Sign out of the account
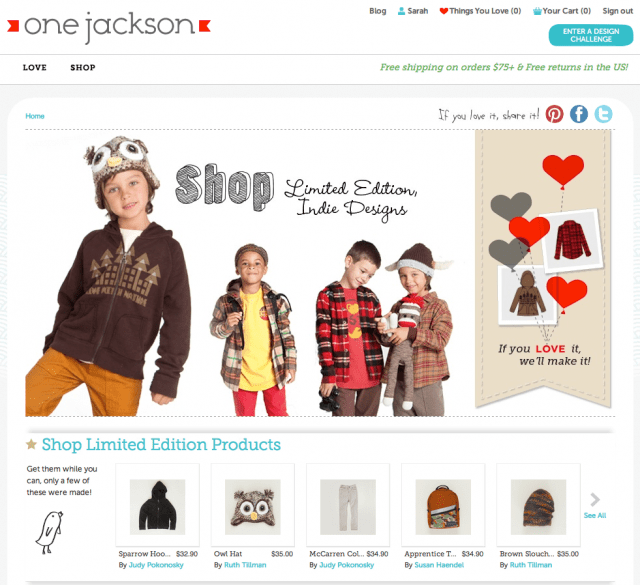Image resolution: width=640 pixels, height=585 pixels. pyautogui.click(x=618, y=11)
